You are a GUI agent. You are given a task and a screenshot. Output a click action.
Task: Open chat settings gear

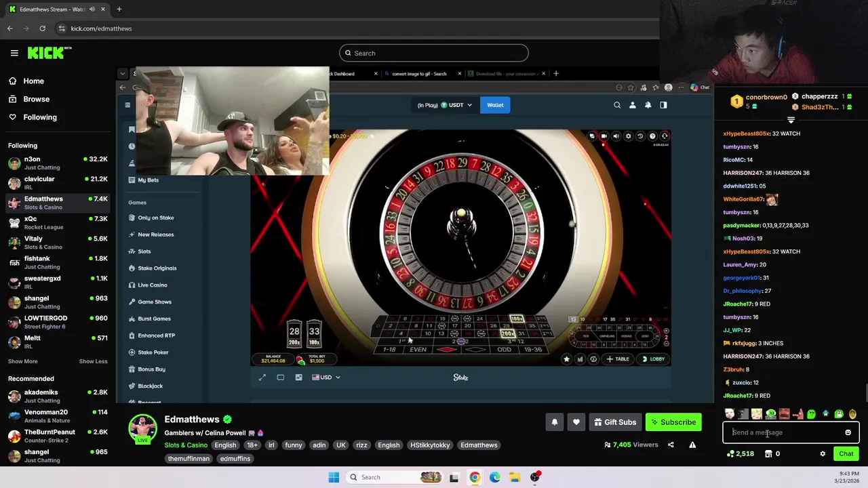click(x=823, y=454)
